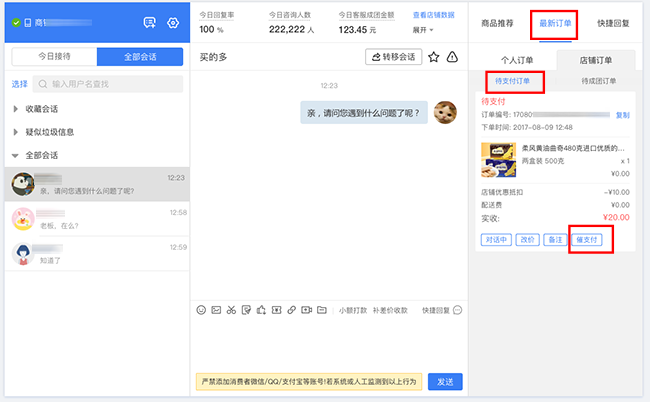Open settings gear in blue header

click(173, 23)
